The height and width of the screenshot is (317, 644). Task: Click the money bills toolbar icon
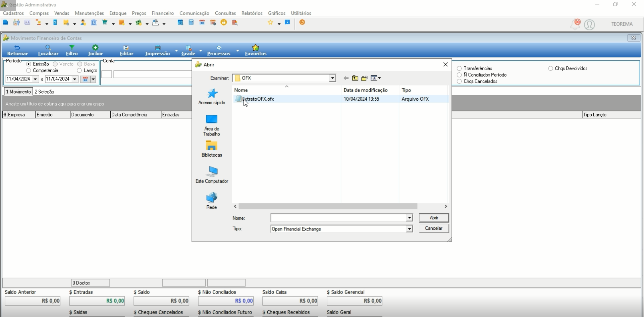coord(139,22)
